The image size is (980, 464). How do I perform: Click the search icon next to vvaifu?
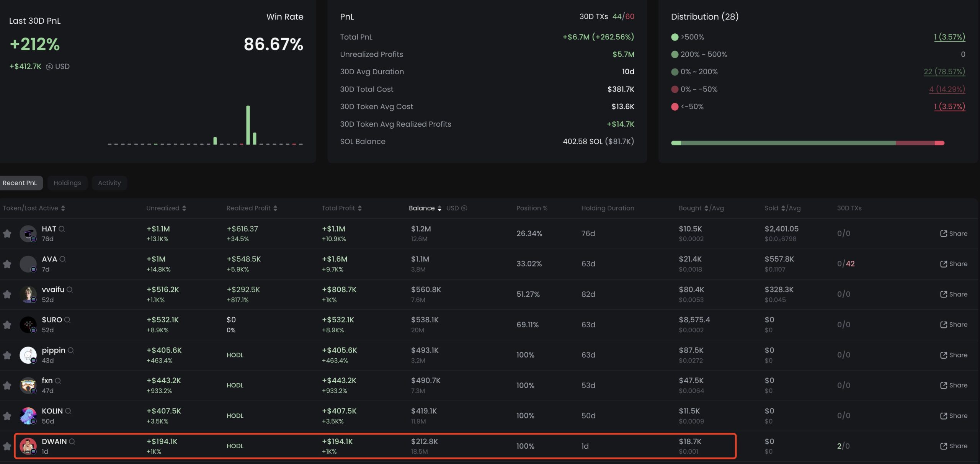70,289
